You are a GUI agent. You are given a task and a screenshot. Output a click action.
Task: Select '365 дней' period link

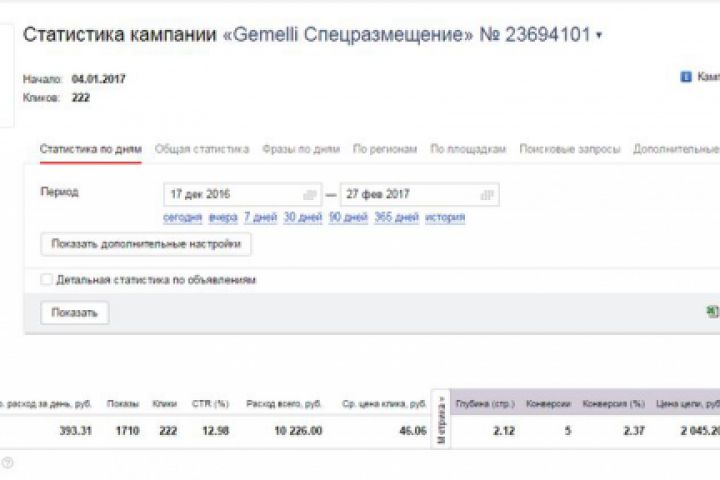tap(396, 217)
